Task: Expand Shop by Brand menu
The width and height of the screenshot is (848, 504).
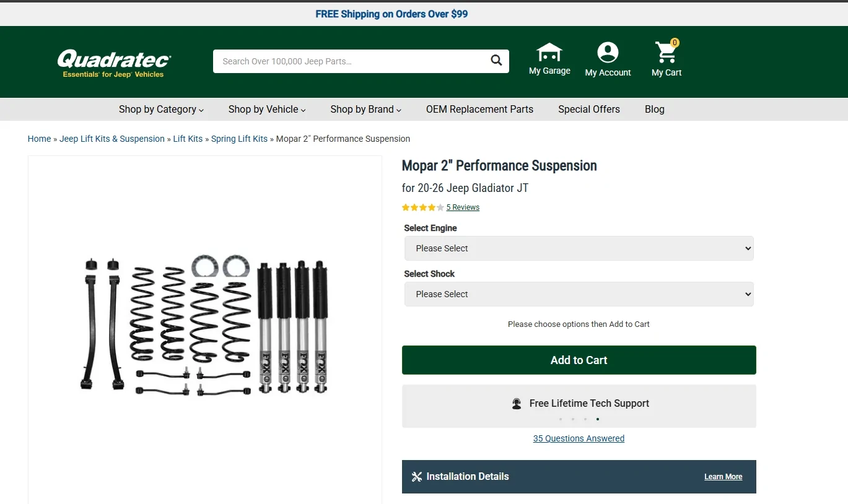Action: (x=365, y=110)
